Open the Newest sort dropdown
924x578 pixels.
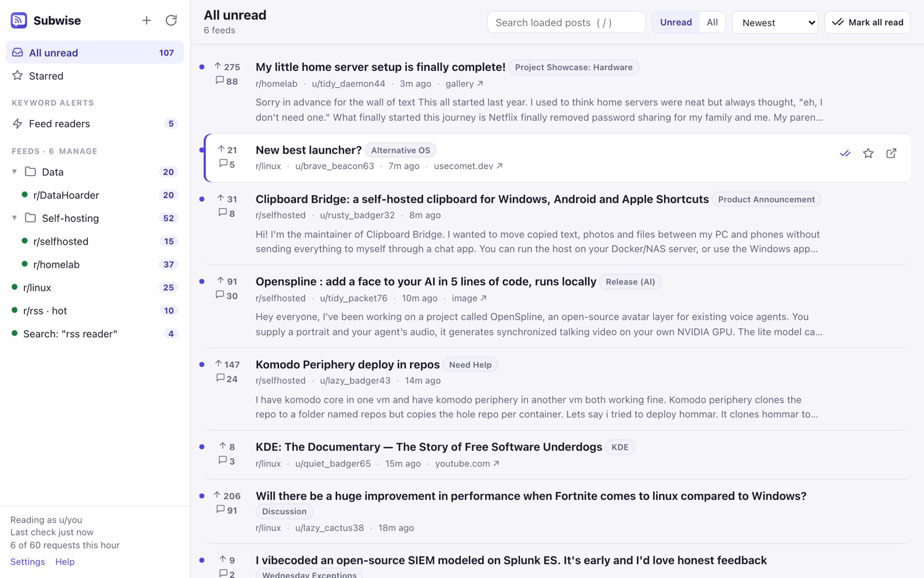[x=775, y=23]
